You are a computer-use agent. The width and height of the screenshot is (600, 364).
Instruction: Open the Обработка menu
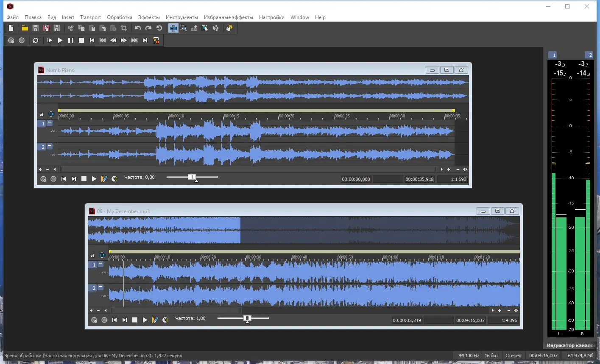coord(120,17)
